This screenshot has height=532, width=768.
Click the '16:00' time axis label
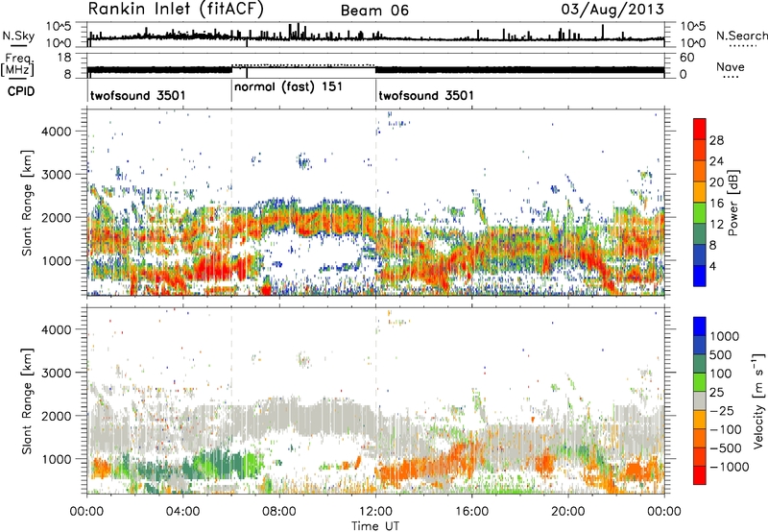pyautogui.click(x=471, y=512)
